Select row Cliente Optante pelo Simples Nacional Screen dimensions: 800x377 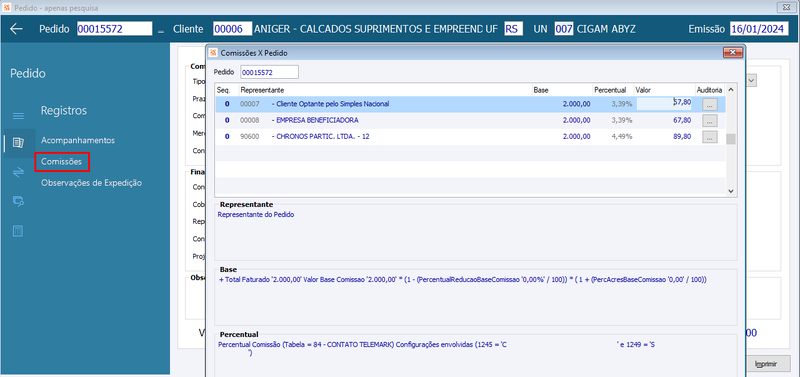[x=470, y=104]
